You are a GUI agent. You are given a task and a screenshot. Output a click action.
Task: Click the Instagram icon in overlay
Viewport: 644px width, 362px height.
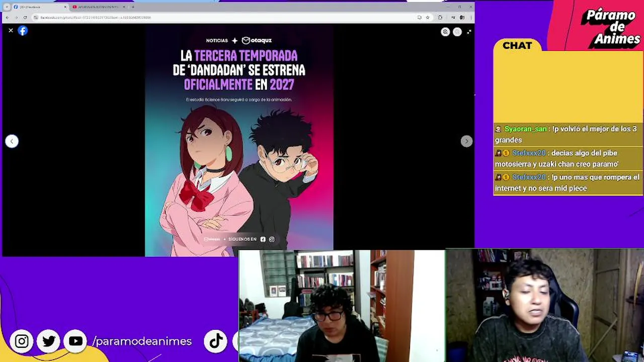[22, 341]
